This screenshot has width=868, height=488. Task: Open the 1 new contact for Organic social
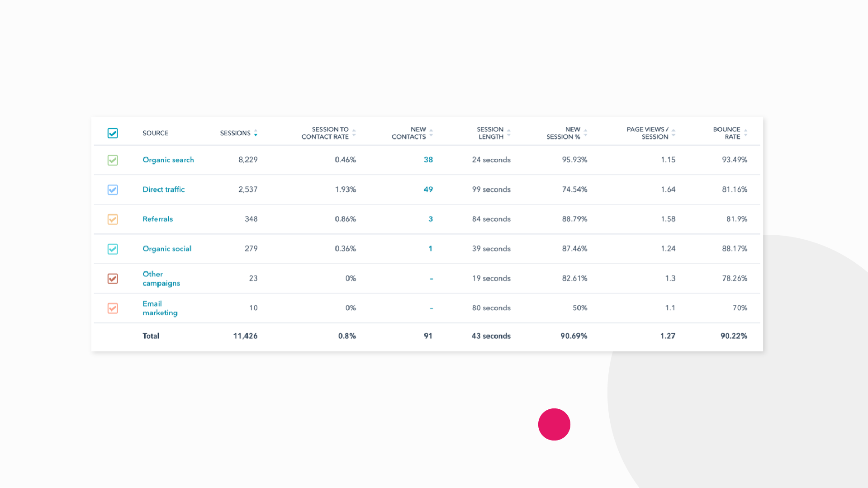pos(431,249)
